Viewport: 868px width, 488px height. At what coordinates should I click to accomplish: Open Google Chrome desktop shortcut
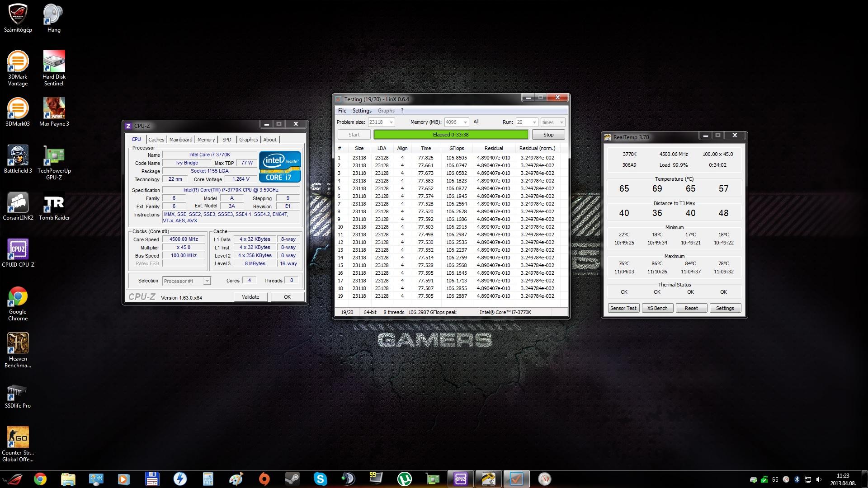(18, 303)
